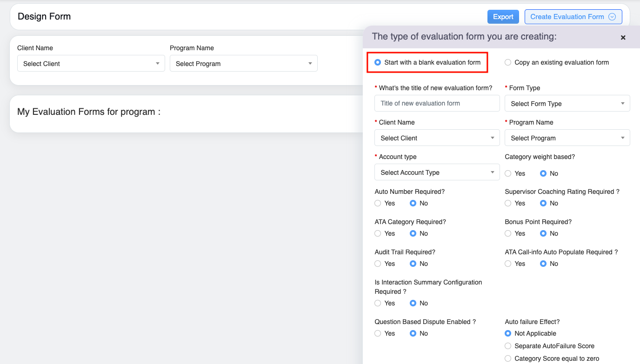Enable Yes for Audit Trail Required
Viewport: 640px width, 364px height.
pos(378,264)
